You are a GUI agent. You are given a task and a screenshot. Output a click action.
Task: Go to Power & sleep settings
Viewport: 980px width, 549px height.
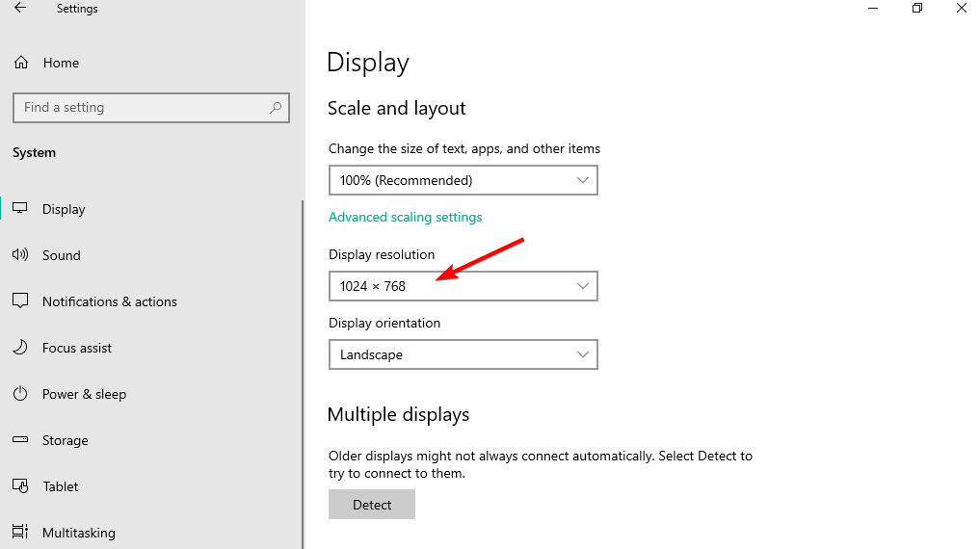[x=85, y=394]
